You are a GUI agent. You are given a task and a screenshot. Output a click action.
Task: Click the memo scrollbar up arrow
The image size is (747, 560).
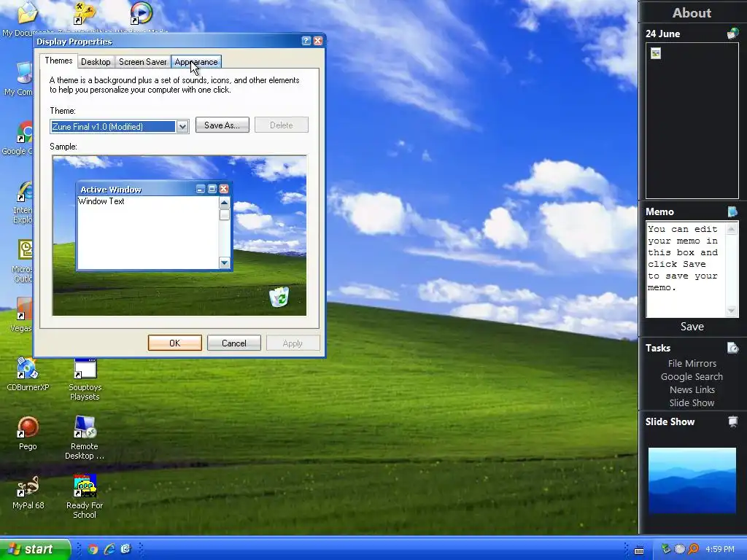pos(731,229)
